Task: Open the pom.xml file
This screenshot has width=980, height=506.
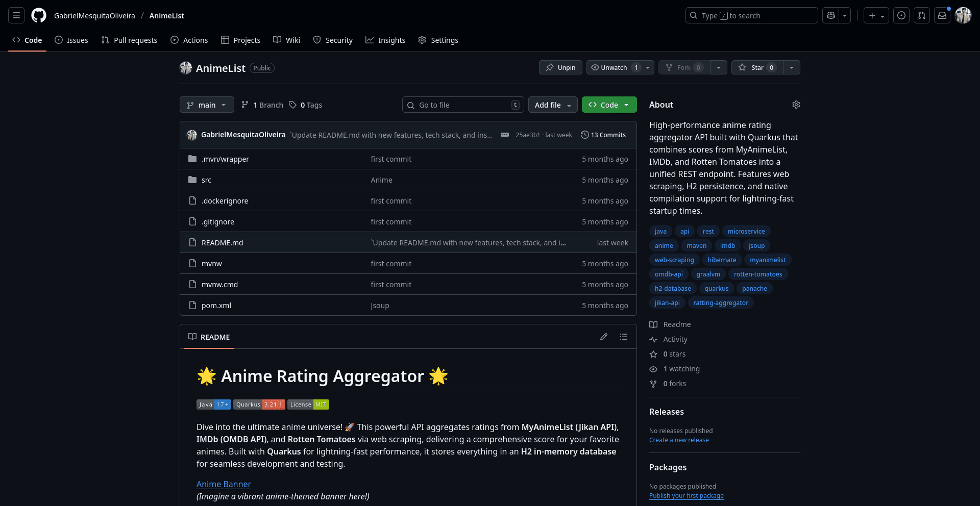Action: pyautogui.click(x=216, y=306)
